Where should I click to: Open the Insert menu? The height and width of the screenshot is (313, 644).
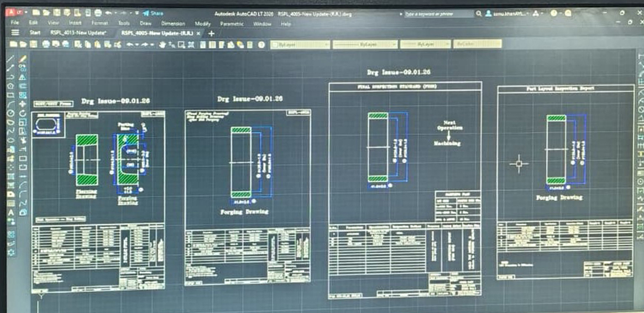(x=75, y=23)
